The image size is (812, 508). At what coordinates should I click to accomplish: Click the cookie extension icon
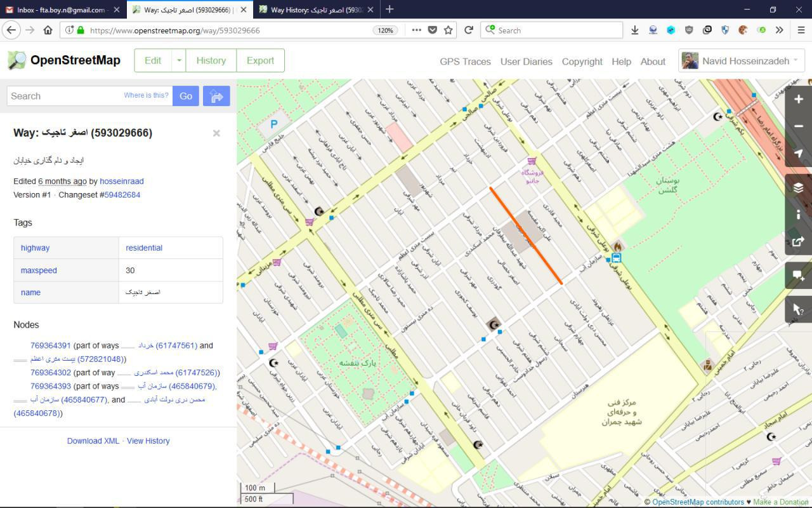tap(743, 30)
